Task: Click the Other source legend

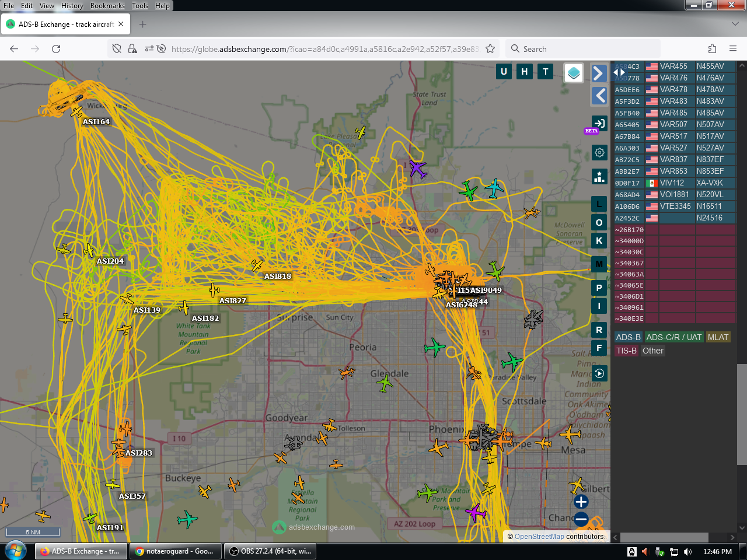Action: tap(653, 351)
